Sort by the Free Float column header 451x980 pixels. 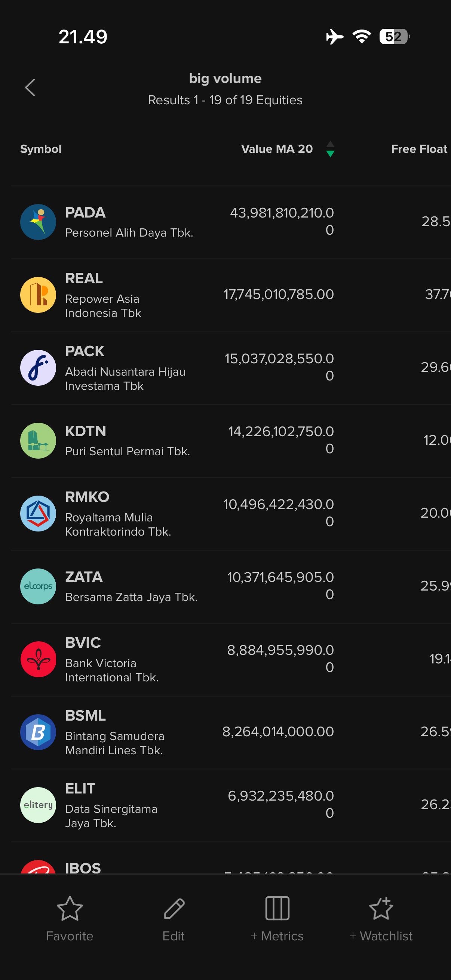pos(419,149)
